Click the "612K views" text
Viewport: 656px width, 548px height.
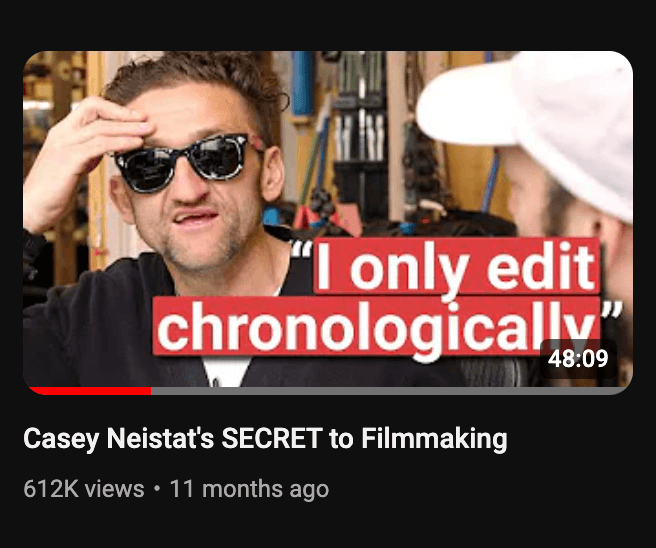pos(84,489)
